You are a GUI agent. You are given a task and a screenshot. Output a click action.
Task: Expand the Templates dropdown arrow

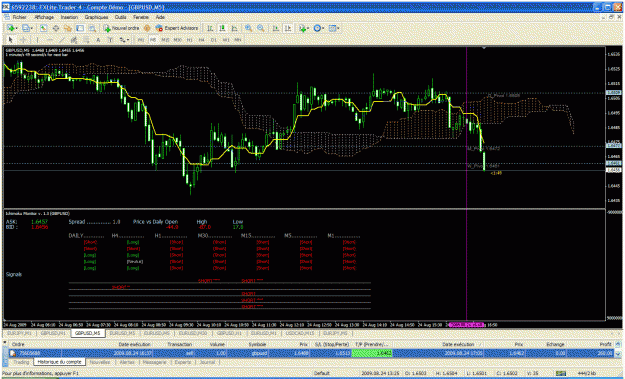[x=338, y=28]
